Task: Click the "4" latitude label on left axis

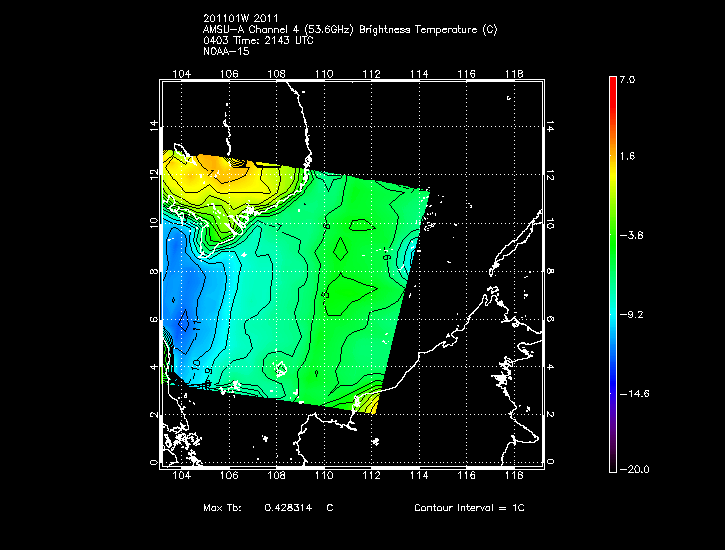Action: pyautogui.click(x=154, y=367)
